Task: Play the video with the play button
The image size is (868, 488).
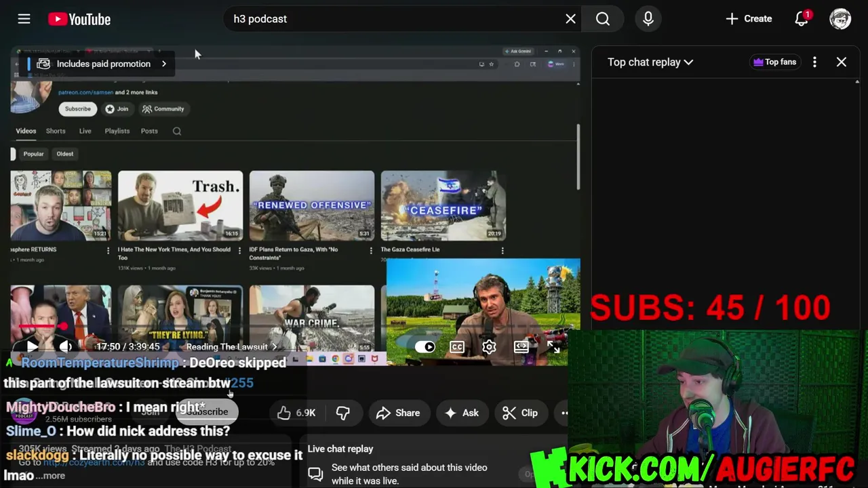Action: pyautogui.click(x=32, y=346)
